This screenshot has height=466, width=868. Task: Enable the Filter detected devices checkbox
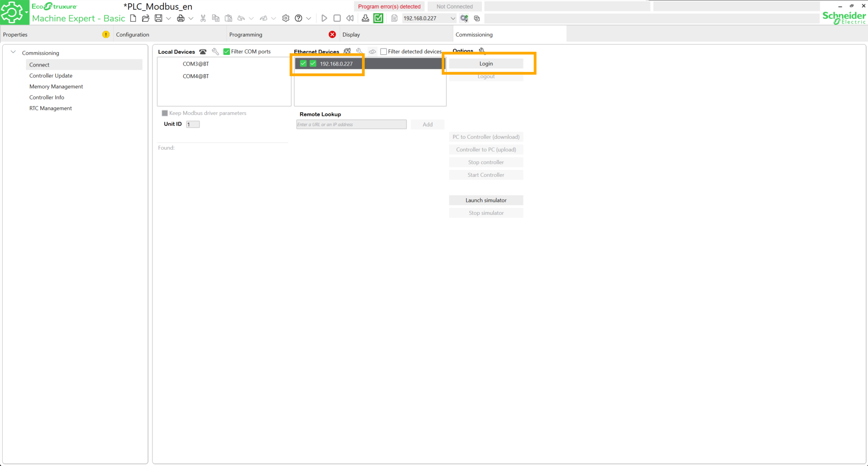pos(383,52)
